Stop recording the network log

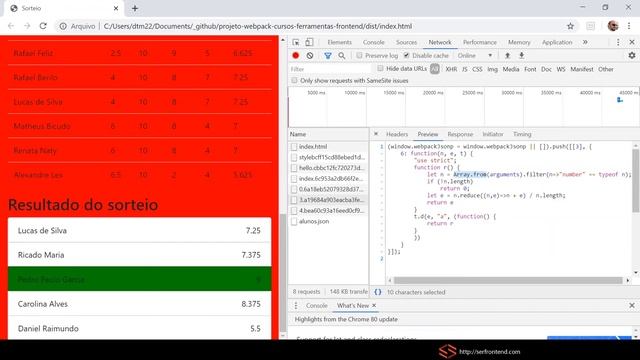coord(296,56)
